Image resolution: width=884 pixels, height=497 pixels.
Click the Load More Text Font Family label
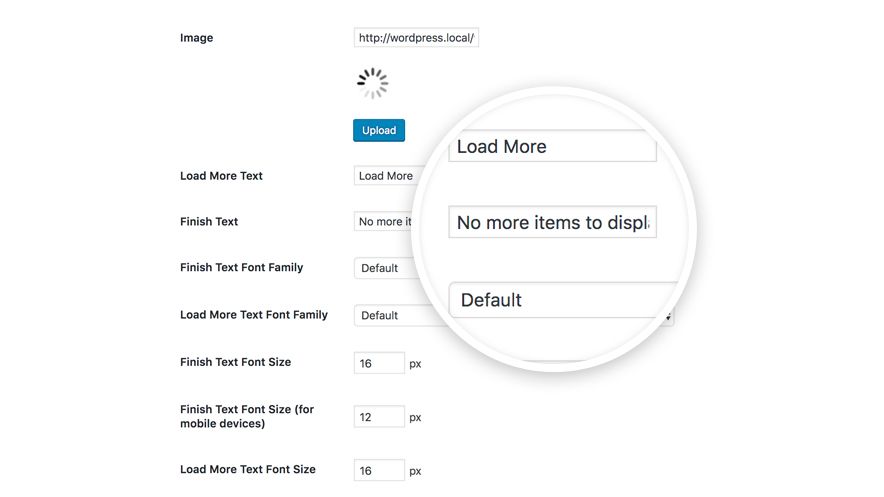tap(253, 315)
